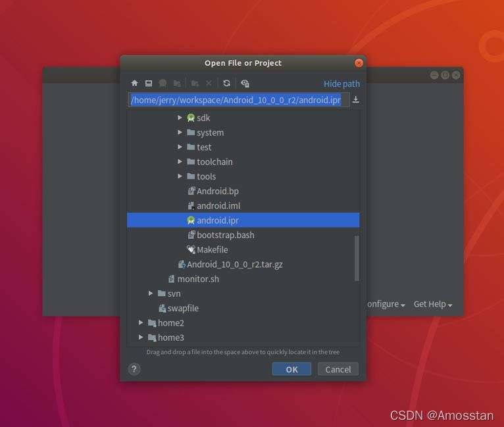The height and width of the screenshot is (427, 504).
Task: Confirm with the OK button
Action: click(x=291, y=369)
